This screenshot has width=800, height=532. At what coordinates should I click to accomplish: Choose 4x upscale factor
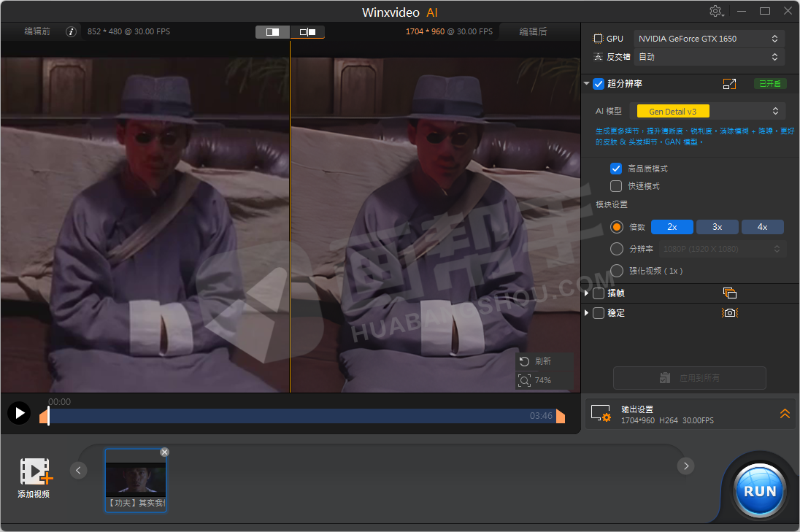[762, 227]
